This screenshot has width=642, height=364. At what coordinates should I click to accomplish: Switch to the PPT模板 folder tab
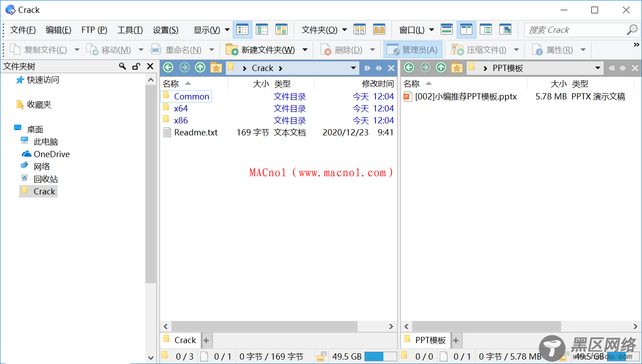[x=426, y=340]
